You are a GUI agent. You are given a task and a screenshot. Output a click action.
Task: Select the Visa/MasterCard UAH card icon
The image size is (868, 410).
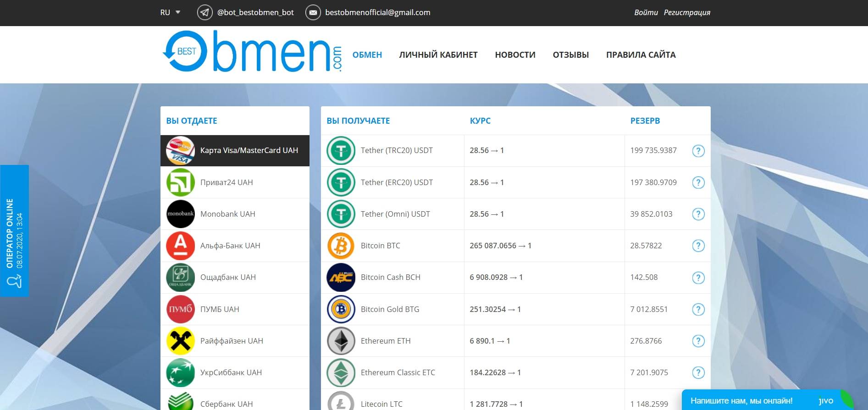point(180,150)
